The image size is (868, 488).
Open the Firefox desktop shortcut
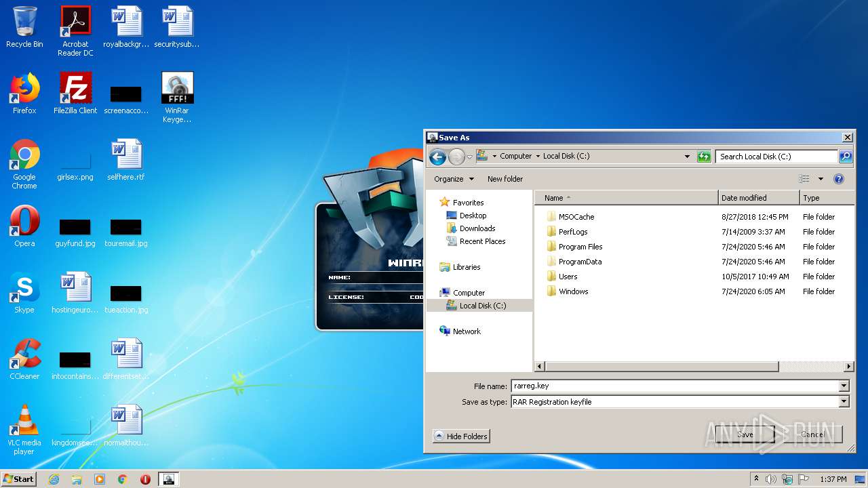click(x=24, y=94)
